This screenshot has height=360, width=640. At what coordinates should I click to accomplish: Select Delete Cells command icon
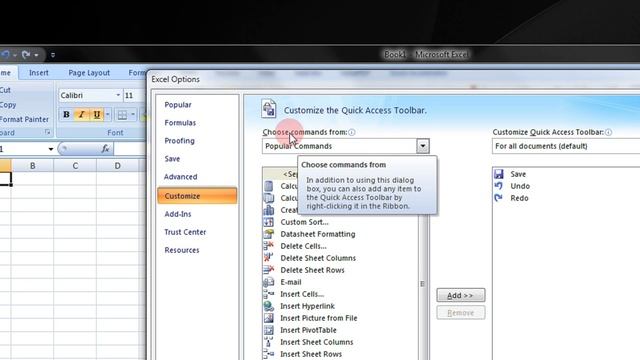click(269, 246)
